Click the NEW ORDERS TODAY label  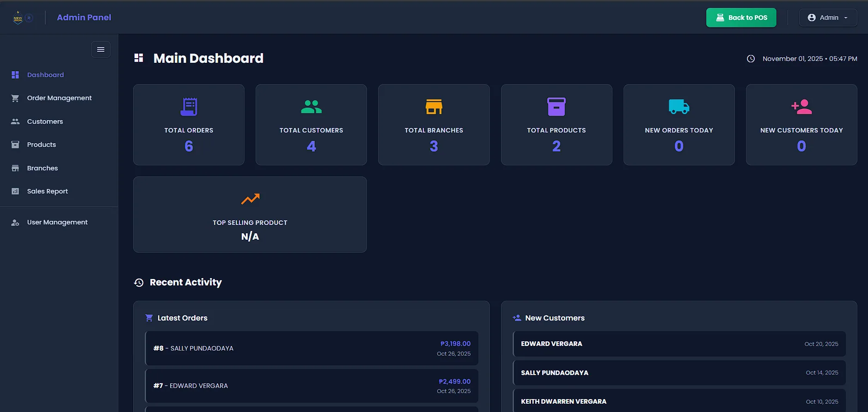point(679,130)
